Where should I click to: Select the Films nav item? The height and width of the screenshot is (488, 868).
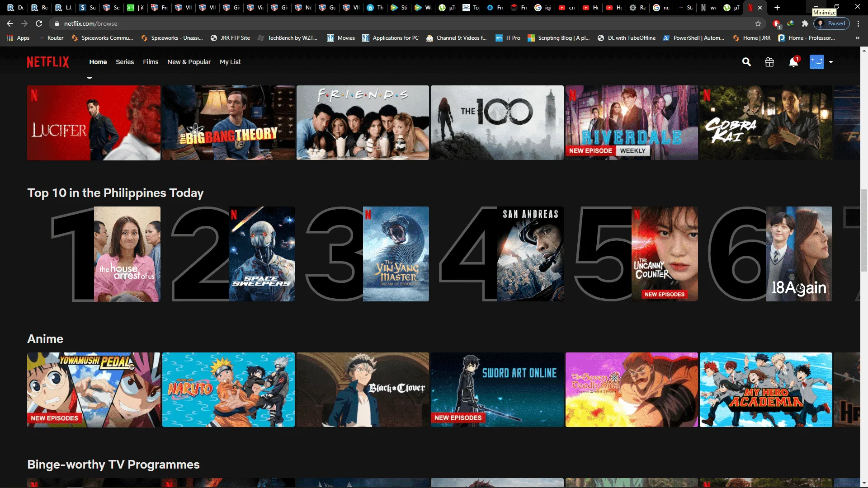(151, 62)
